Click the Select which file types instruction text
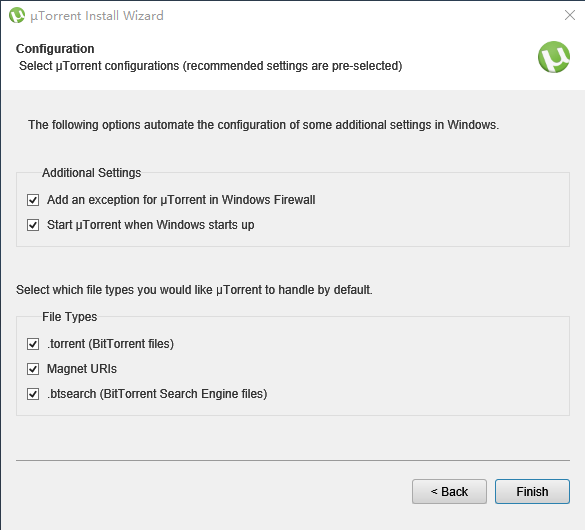The image size is (585, 530). click(x=194, y=290)
